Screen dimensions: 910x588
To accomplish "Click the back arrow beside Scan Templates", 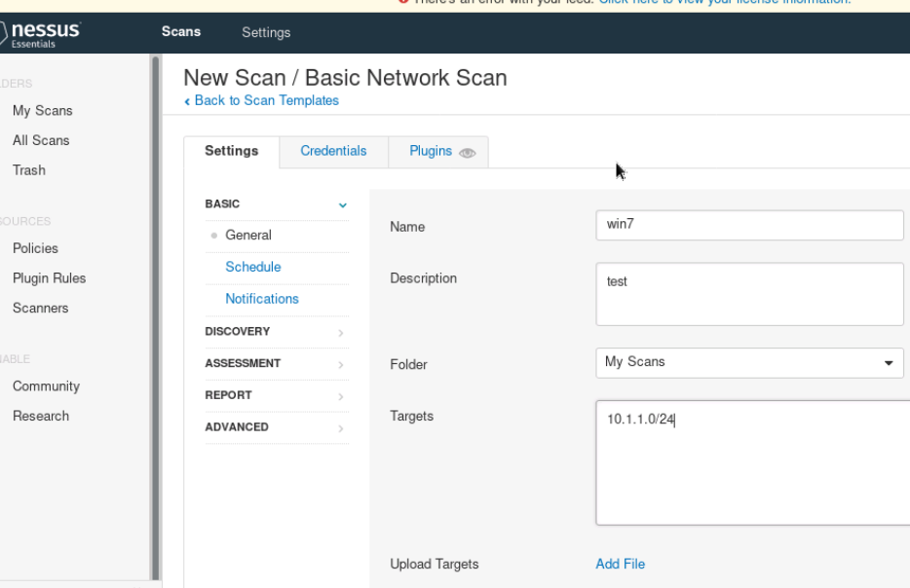I will tap(187, 101).
